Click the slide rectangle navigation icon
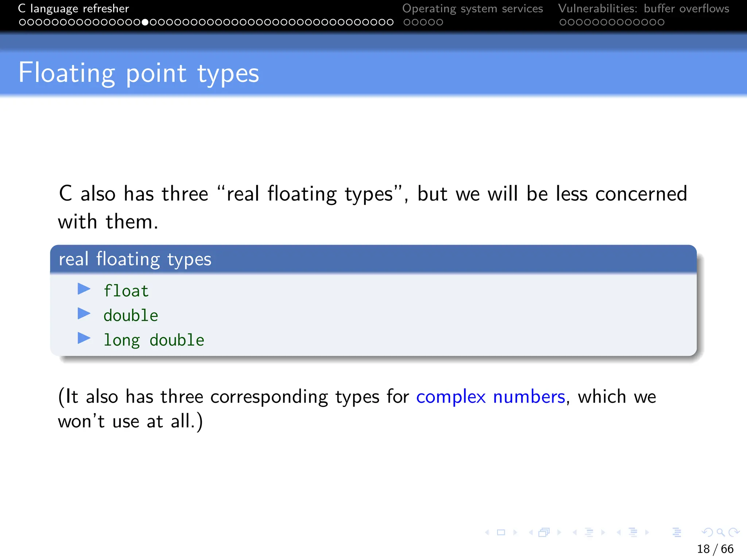747x560 pixels. tap(501, 533)
